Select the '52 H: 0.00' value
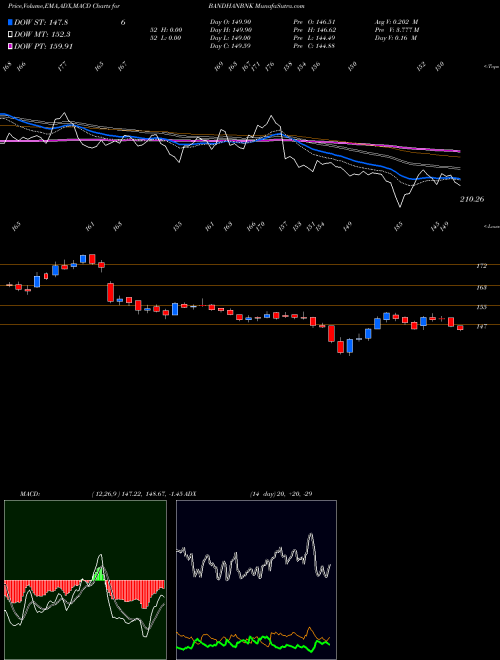This screenshot has width=500, height=660. tap(165, 30)
